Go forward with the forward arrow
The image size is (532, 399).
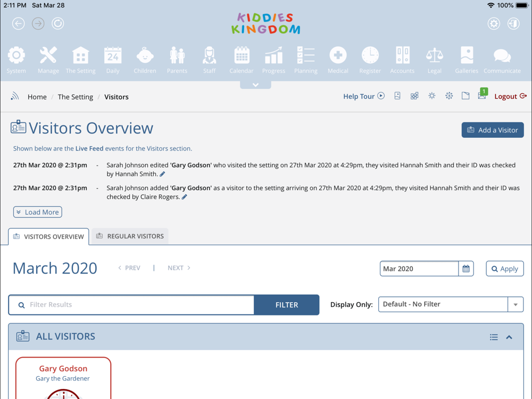point(38,23)
